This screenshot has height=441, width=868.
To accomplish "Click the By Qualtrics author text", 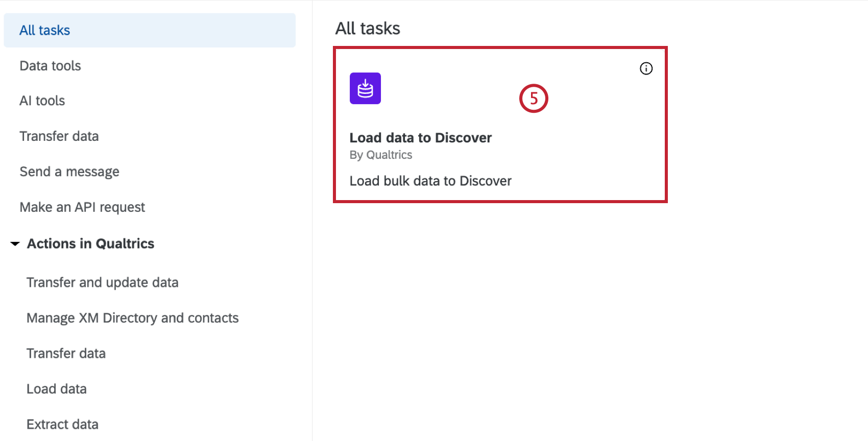I will (381, 155).
